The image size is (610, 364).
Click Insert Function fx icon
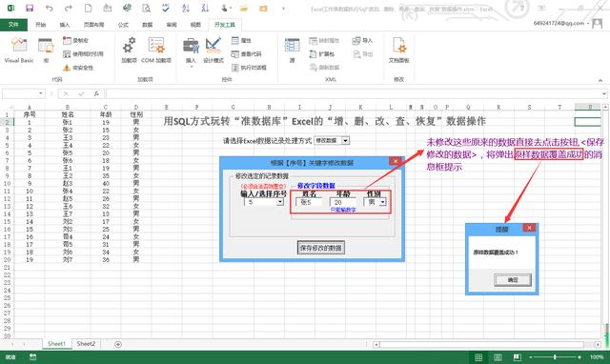click(x=96, y=93)
